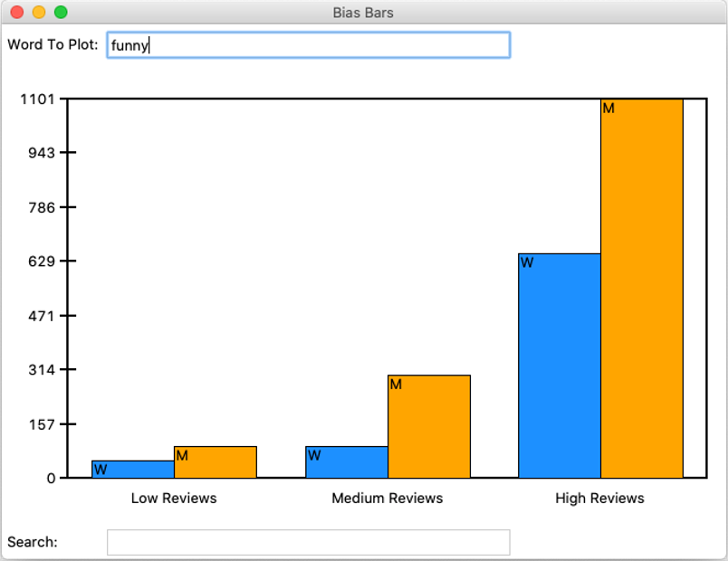Click the 0 value on the y-axis
Viewport: 728px width, 561px height.
click(x=49, y=478)
